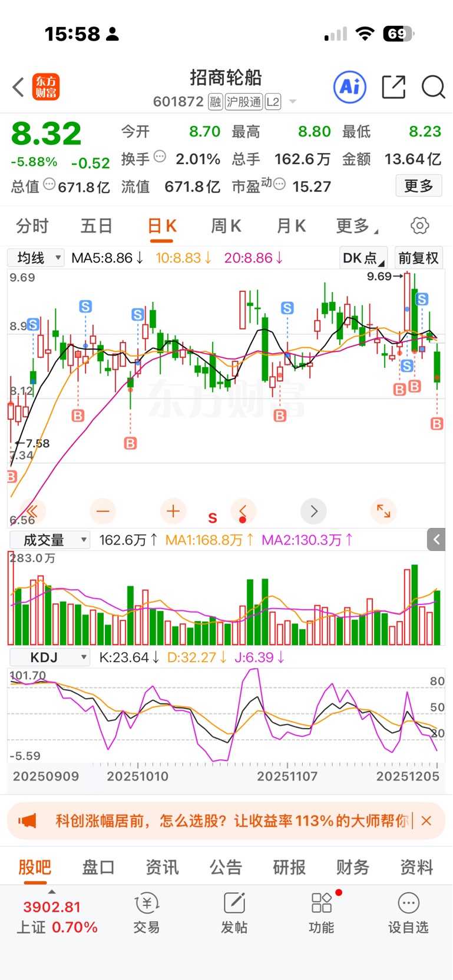Open 成交量 indicator dropdown

click(49, 540)
